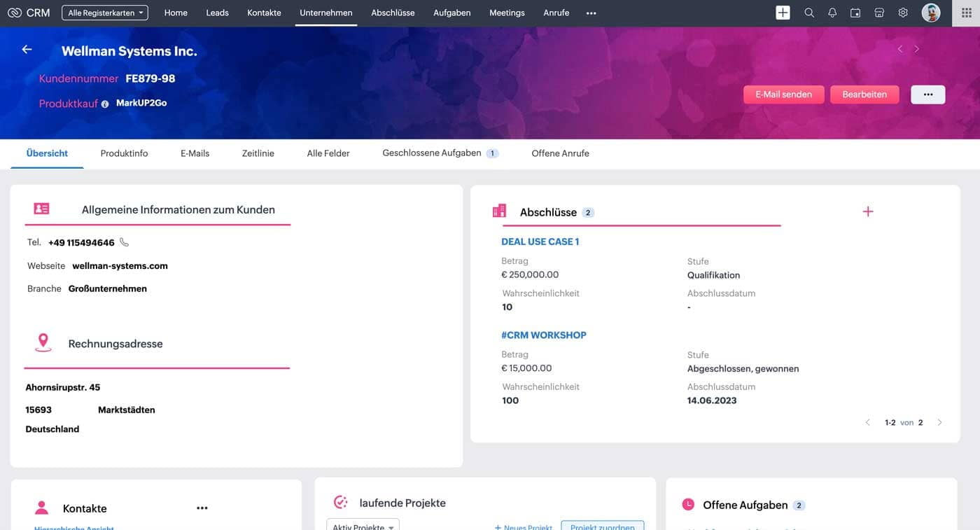Open the Home module
The width and height of the screenshot is (980, 530).
[176, 13]
